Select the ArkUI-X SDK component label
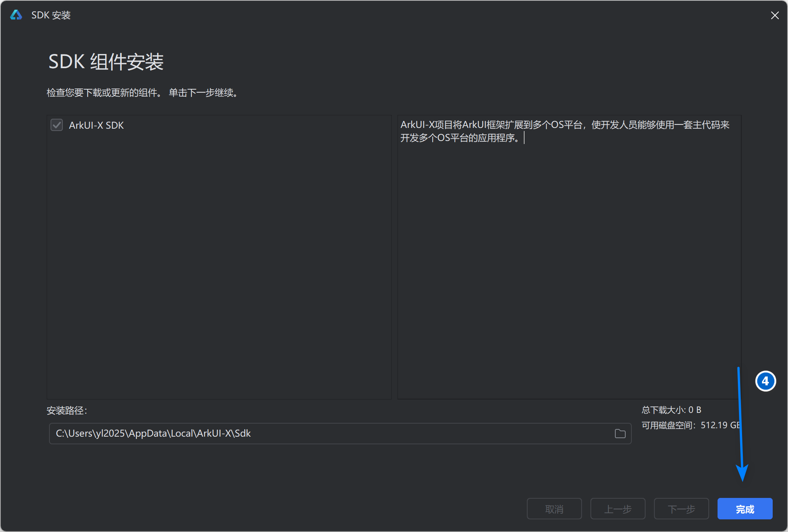Image resolution: width=788 pixels, height=532 pixels. point(96,125)
